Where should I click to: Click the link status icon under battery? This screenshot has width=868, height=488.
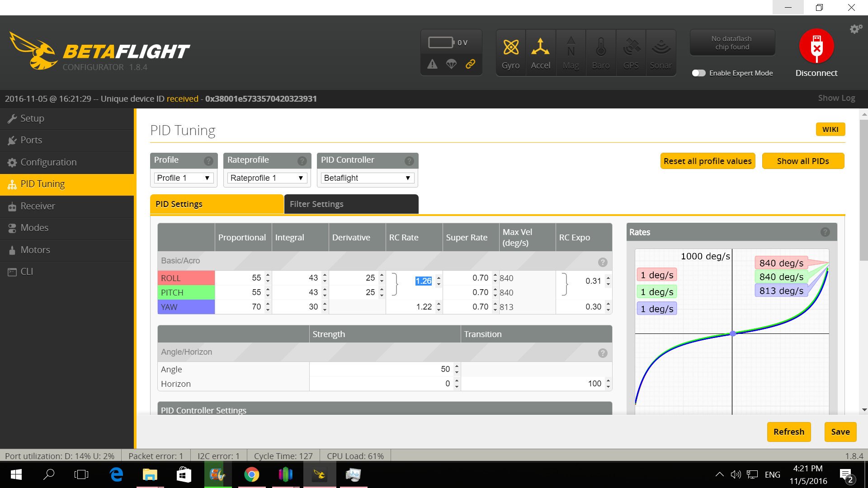tap(470, 64)
